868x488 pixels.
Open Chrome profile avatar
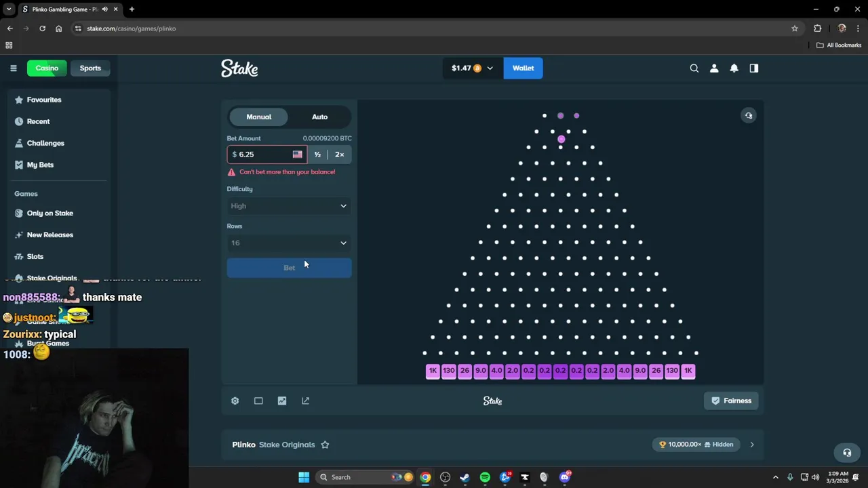point(842,28)
